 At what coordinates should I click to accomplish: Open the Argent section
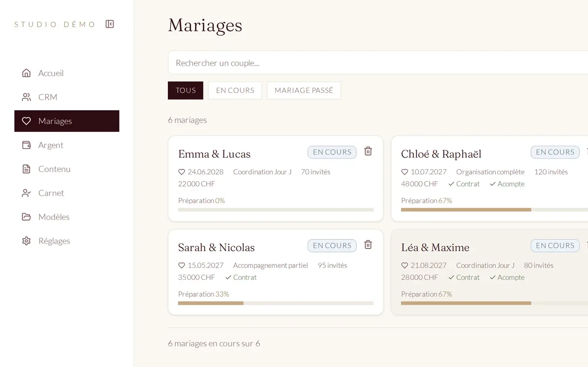click(67, 145)
